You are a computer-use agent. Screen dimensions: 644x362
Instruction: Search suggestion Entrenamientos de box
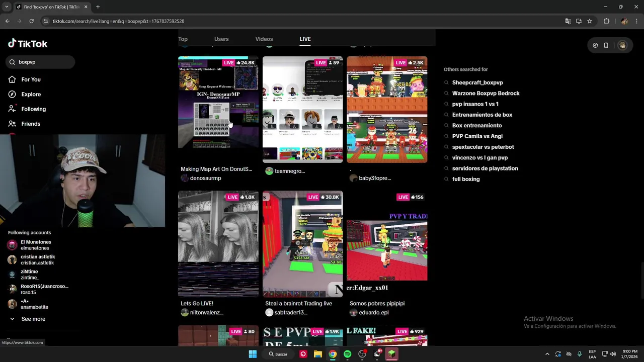tap(482, 115)
